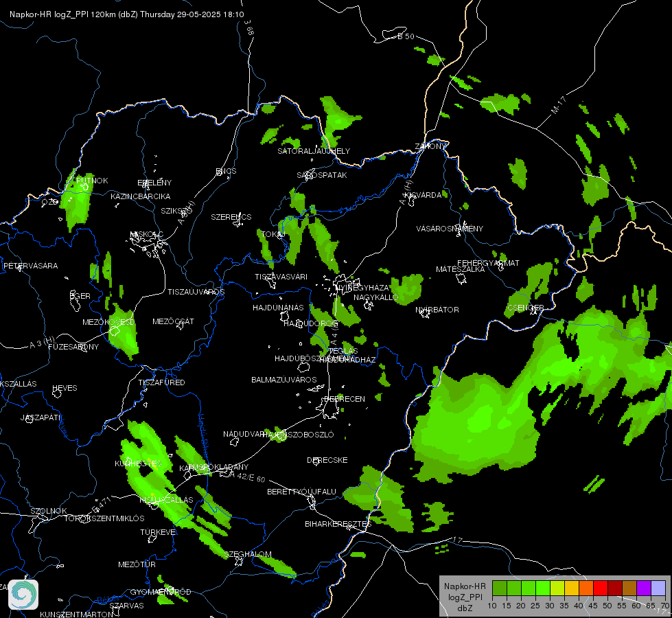Select the dark red 50-55 dBZ swatch

tap(615, 588)
